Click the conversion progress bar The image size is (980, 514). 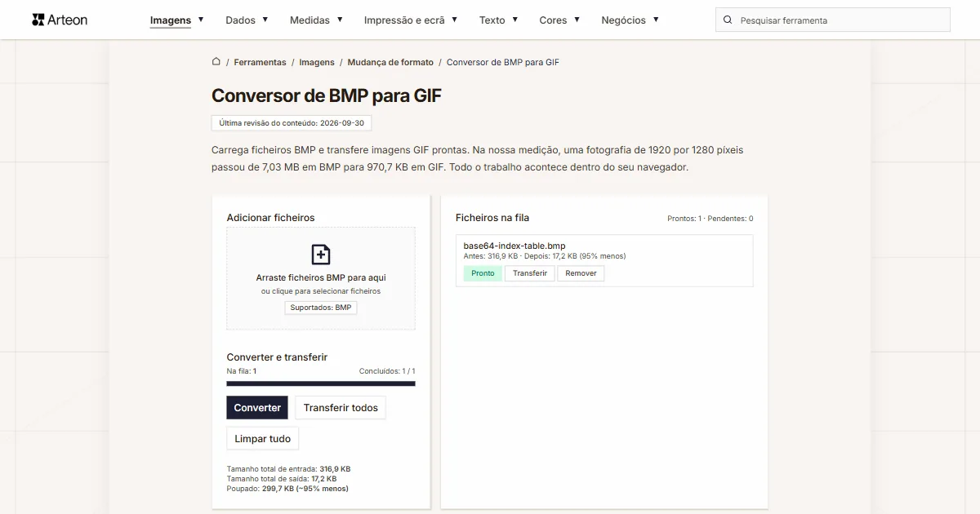tap(321, 383)
